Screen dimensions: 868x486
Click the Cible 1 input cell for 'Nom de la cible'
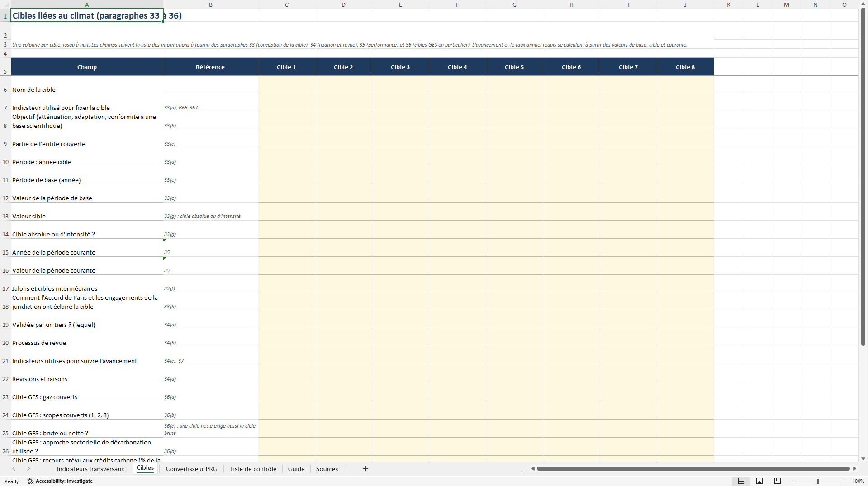pos(286,85)
